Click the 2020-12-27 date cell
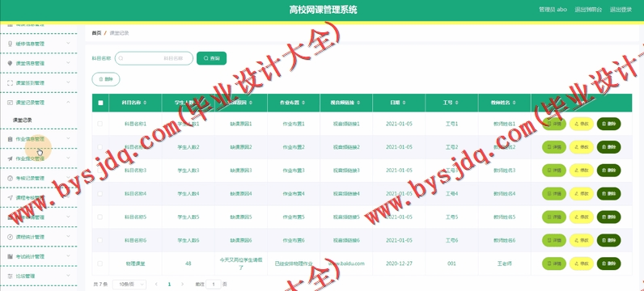The height and width of the screenshot is (291, 644). 399,264
